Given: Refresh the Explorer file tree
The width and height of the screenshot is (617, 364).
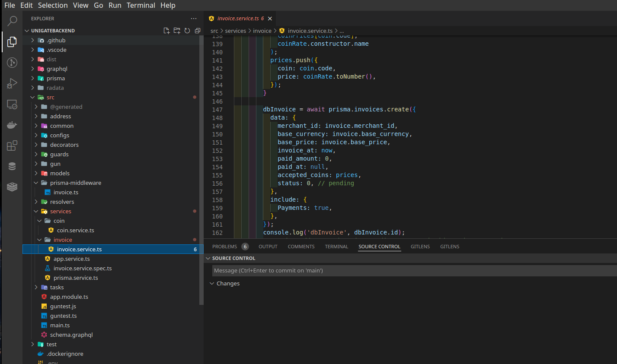Looking at the screenshot, I should (x=187, y=31).
